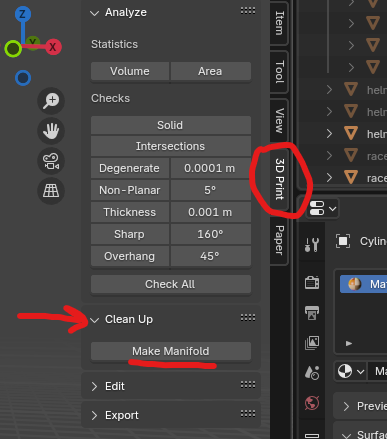Screen dimensions: 387x439
Task: Run the Non-Planar check
Action: [x=130, y=190]
